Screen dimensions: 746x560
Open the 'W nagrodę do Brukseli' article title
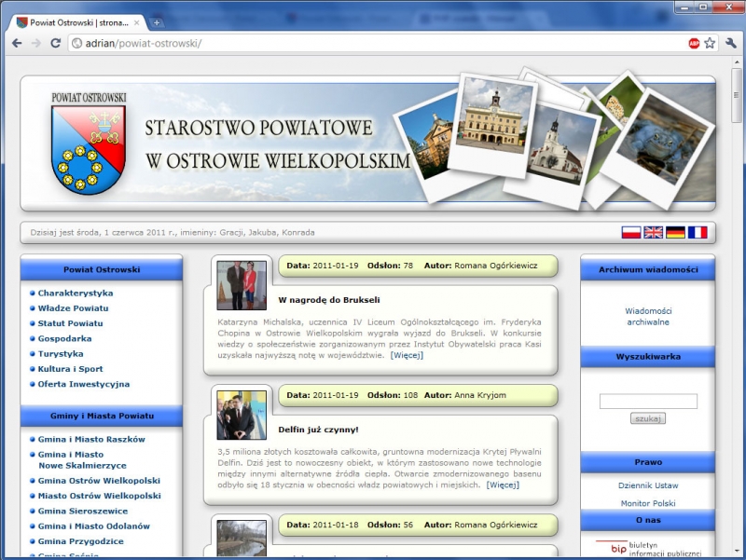tap(329, 300)
